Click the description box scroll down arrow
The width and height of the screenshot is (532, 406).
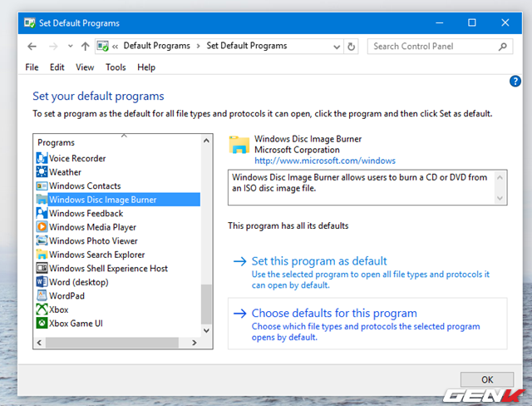pos(500,198)
